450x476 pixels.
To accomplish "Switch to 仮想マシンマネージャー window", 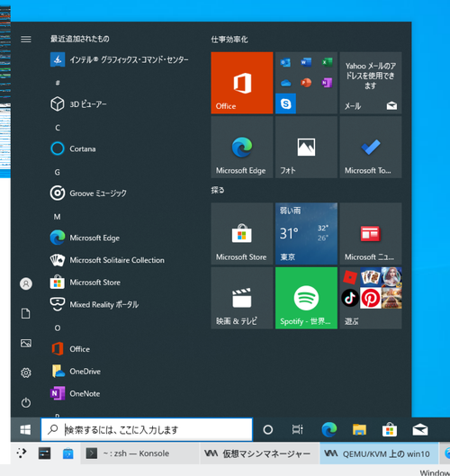I will pos(259,454).
